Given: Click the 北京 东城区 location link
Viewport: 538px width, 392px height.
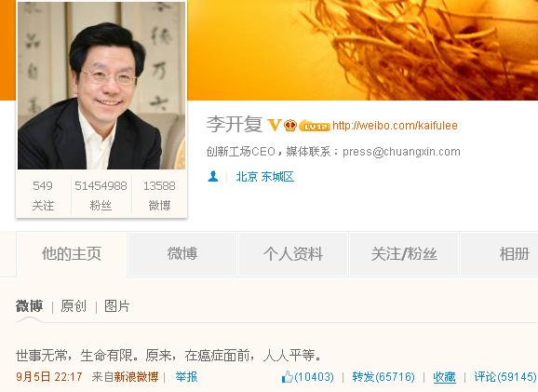Looking at the screenshot, I should (264, 177).
